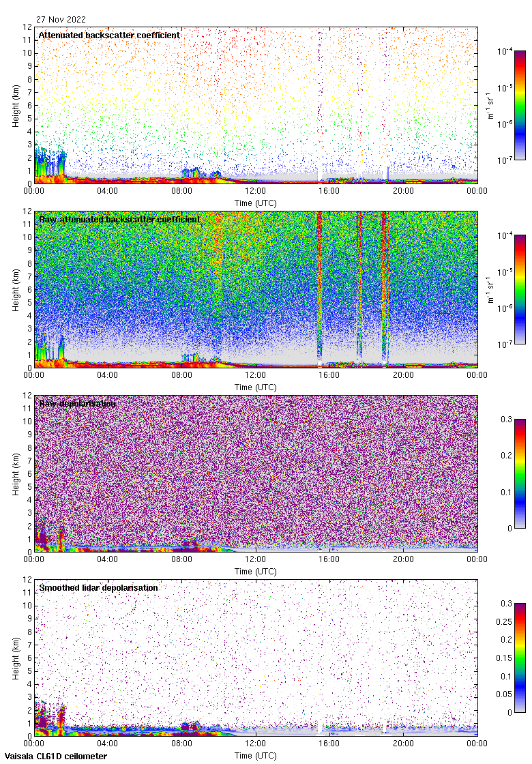Click the "0.25" colorbar tick label
This screenshot has height=764, width=532.
[x=504, y=621]
